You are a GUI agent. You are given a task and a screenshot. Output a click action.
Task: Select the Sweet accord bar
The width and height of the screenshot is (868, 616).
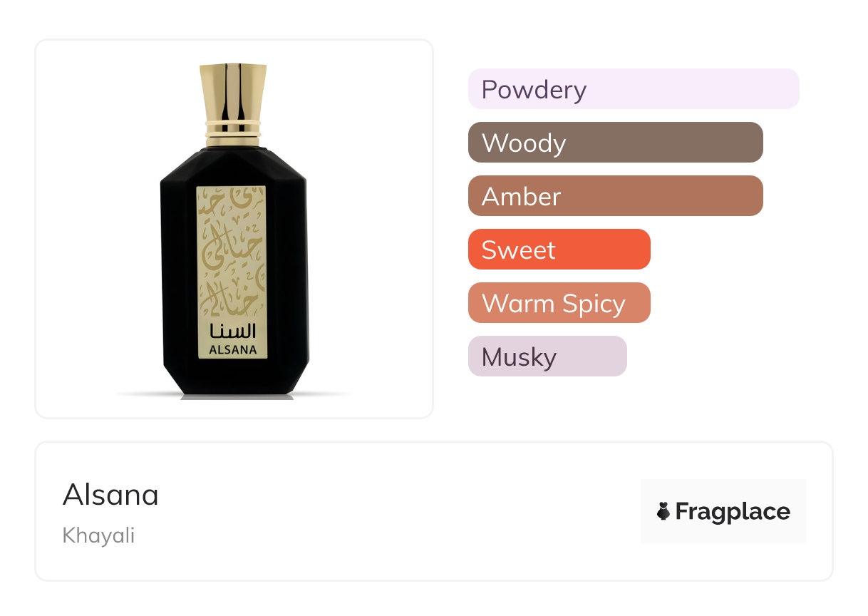(x=559, y=250)
